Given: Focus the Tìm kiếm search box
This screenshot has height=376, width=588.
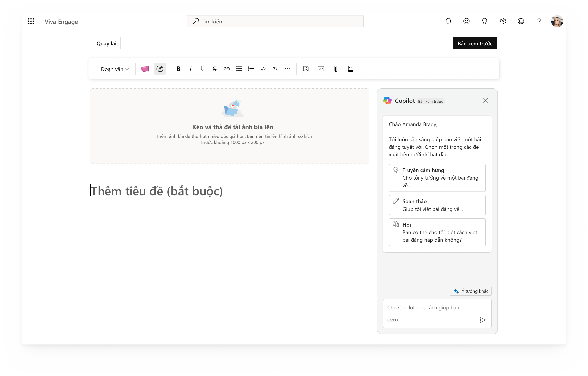Looking at the screenshot, I should pyautogui.click(x=275, y=21).
